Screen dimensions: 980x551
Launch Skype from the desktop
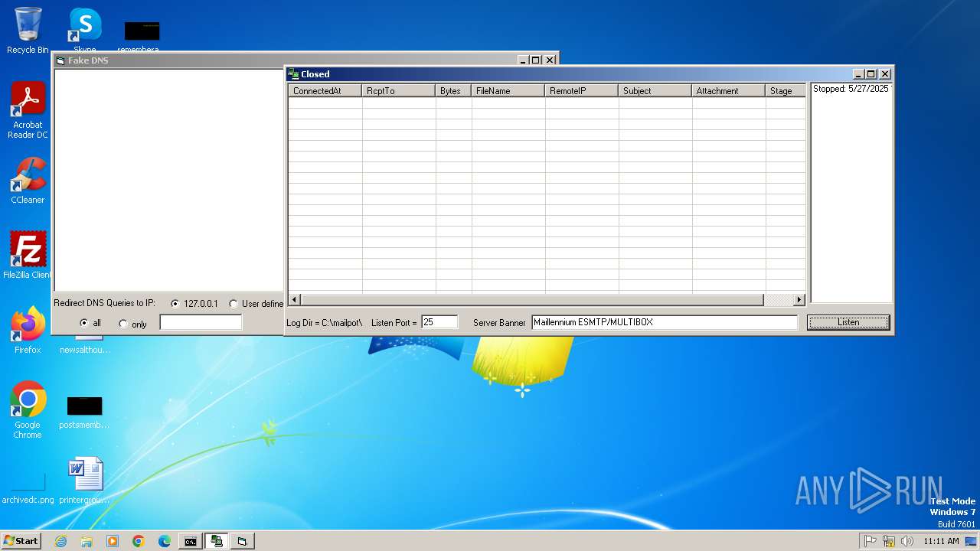tap(85, 29)
